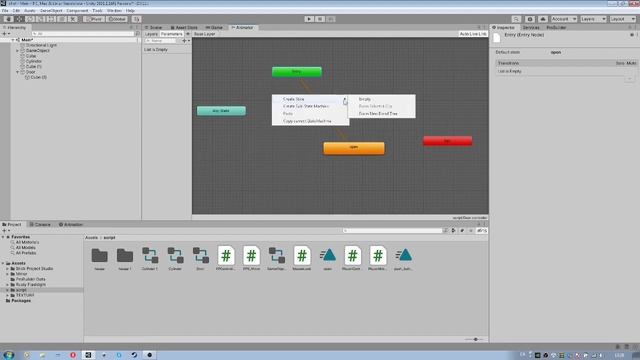The height and width of the screenshot is (360, 640).
Task: Toggle the Auto Live Link button
Action: [473, 34]
